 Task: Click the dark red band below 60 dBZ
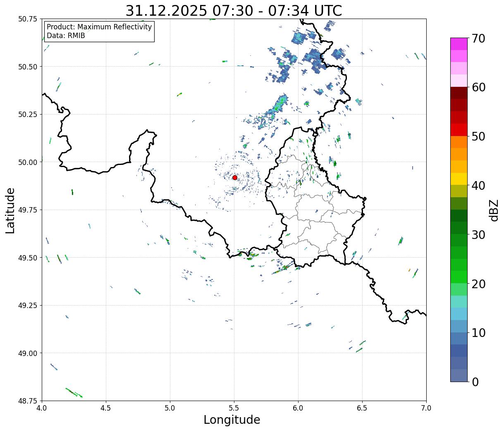pos(459,93)
